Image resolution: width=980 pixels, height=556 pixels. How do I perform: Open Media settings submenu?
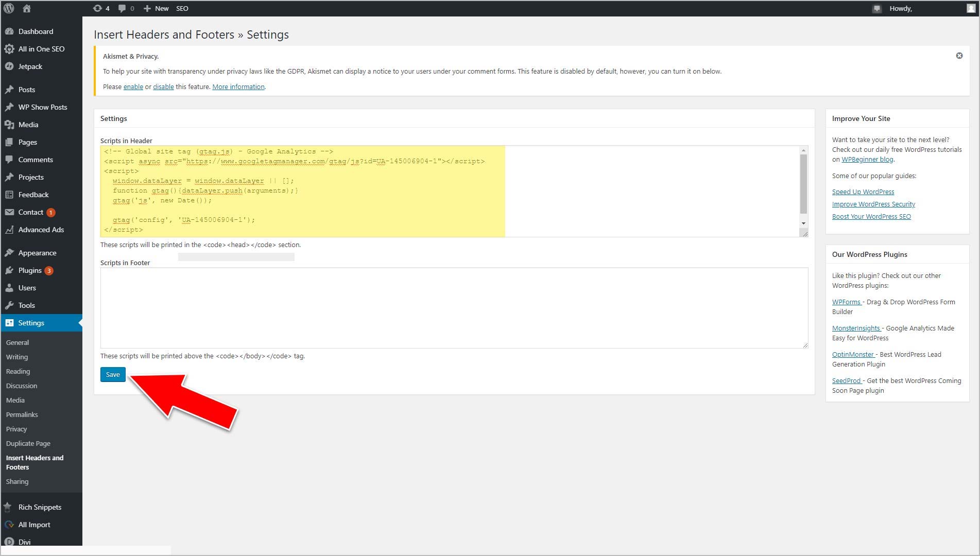pos(15,400)
